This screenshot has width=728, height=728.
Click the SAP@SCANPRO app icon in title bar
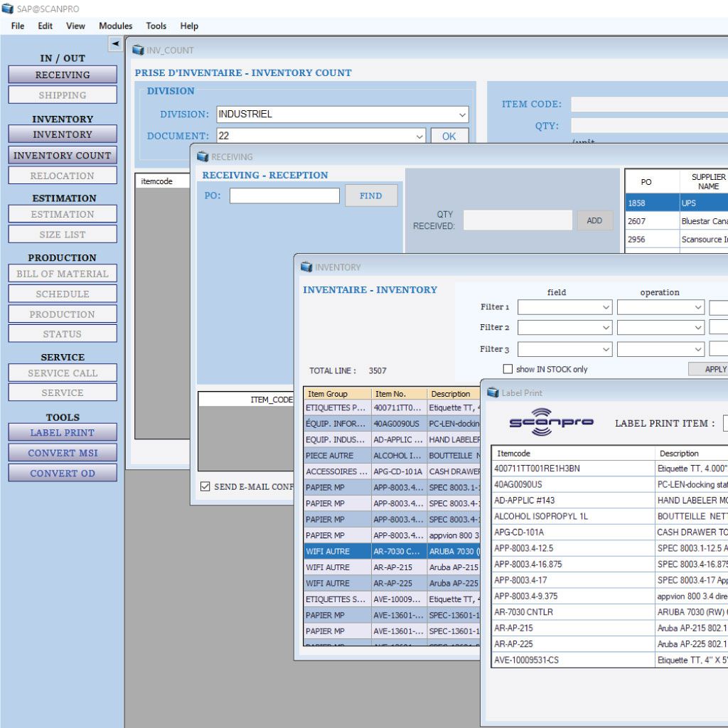(8, 9)
